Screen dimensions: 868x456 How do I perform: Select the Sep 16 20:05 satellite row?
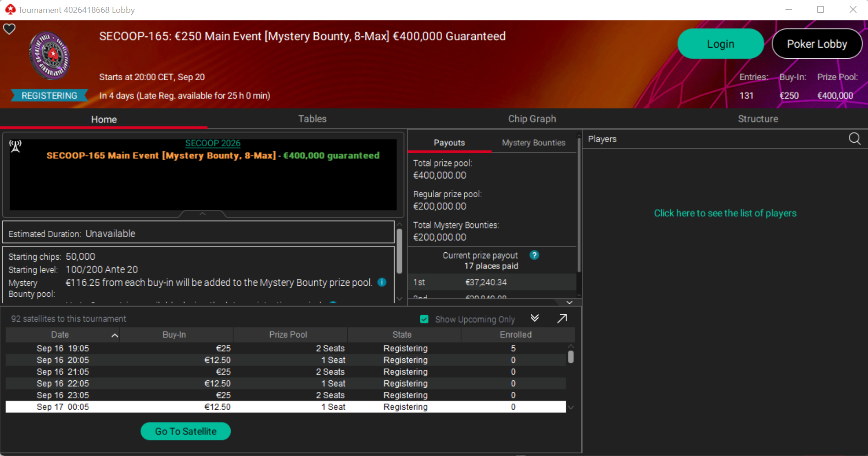tap(286, 360)
